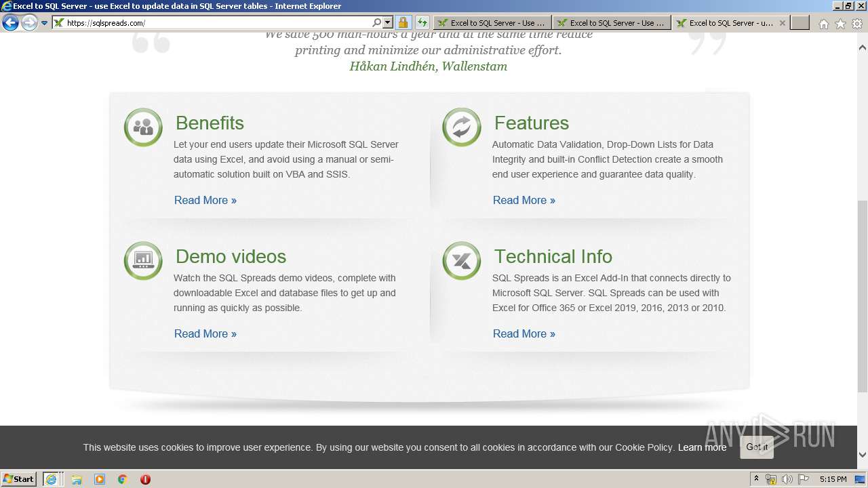Click the action center flag icon
This screenshot has width=868, height=488.
[803, 479]
